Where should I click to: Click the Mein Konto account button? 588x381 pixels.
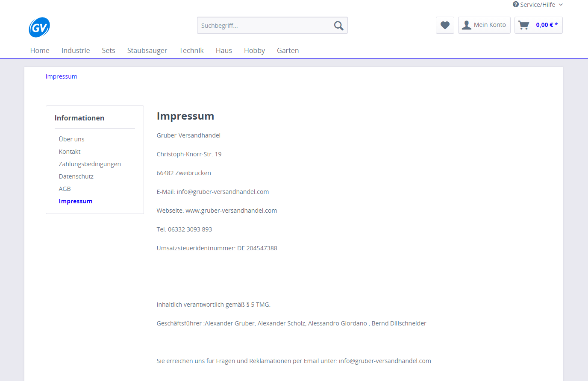click(x=484, y=25)
